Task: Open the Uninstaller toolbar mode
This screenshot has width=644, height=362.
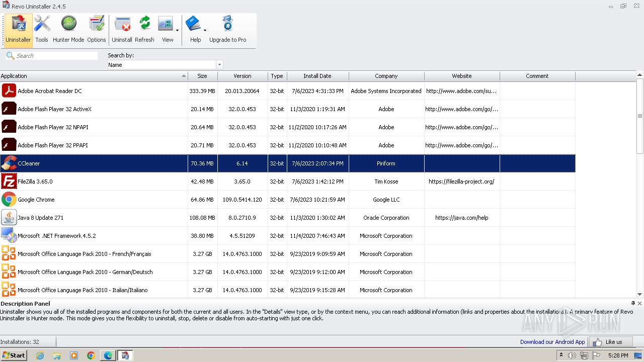Action: coord(18,30)
